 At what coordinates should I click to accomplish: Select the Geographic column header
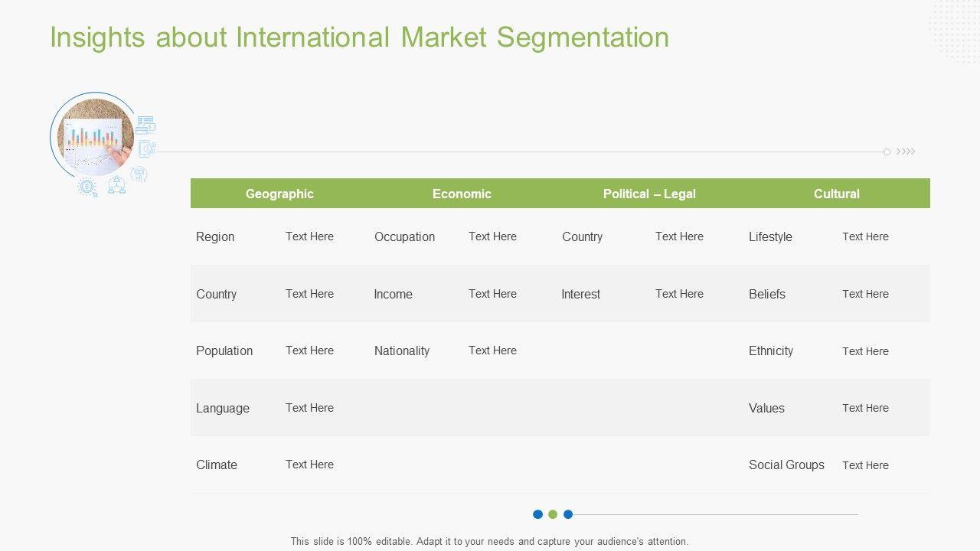(x=279, y=194)
